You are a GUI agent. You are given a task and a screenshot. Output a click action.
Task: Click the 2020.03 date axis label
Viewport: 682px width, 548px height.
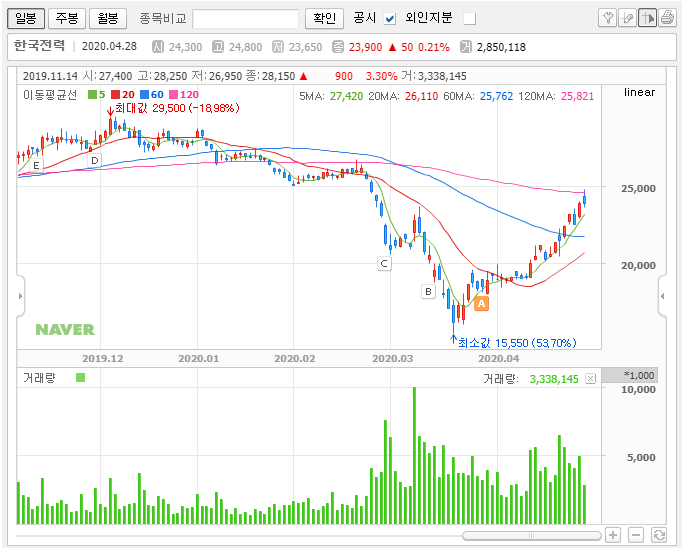[392, 359]
